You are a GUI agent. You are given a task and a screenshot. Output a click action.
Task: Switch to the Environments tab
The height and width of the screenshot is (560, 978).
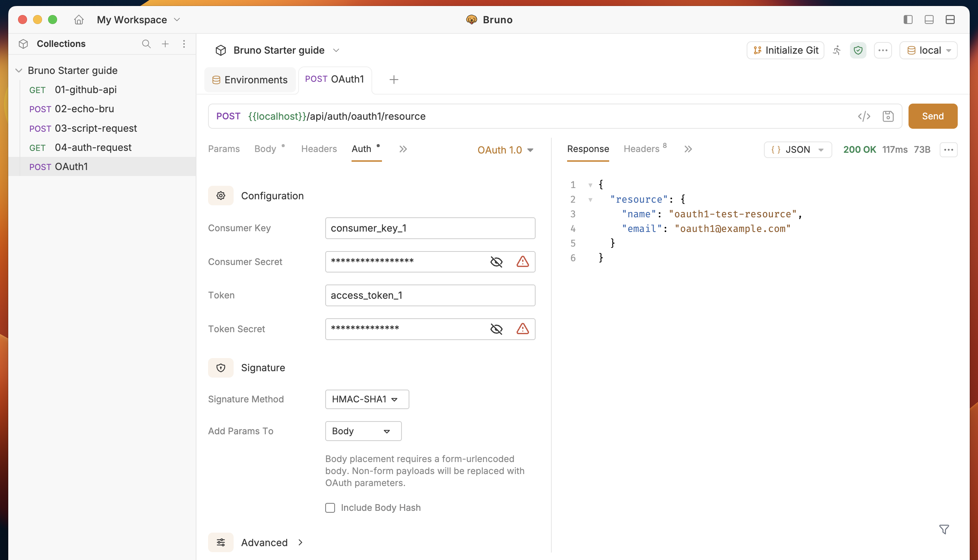pos(250,80)
